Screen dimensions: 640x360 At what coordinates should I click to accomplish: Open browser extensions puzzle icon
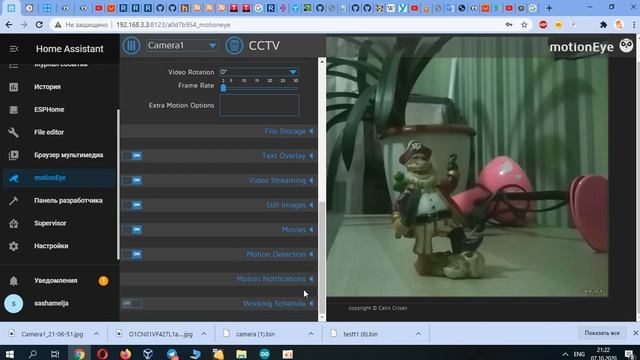(603, 25)
